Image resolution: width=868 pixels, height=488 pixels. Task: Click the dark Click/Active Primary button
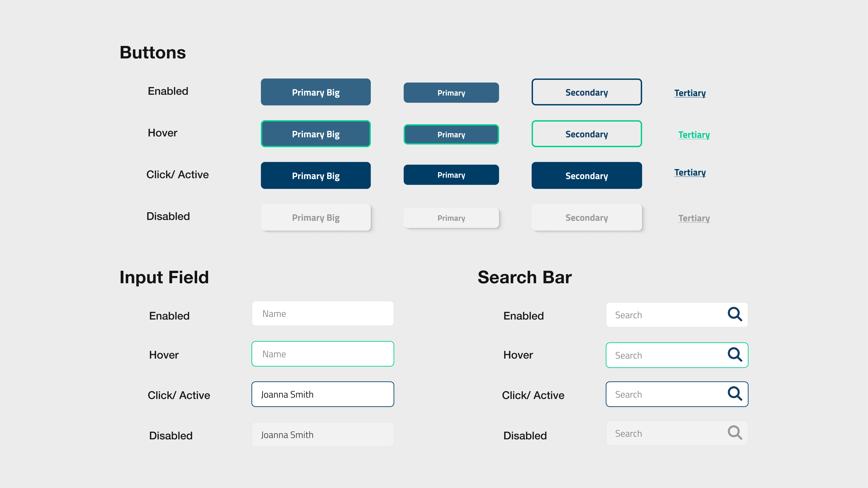coord(451,175)
